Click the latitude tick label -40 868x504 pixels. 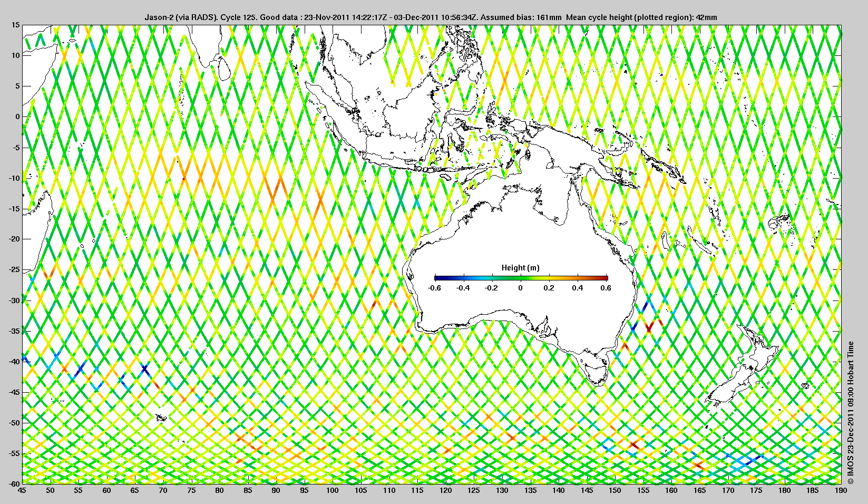14,362
